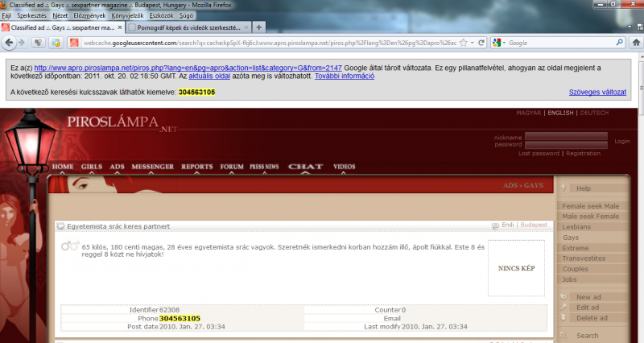Open the Nézet menu
644x343 pixels.
(x=60, y=15)
